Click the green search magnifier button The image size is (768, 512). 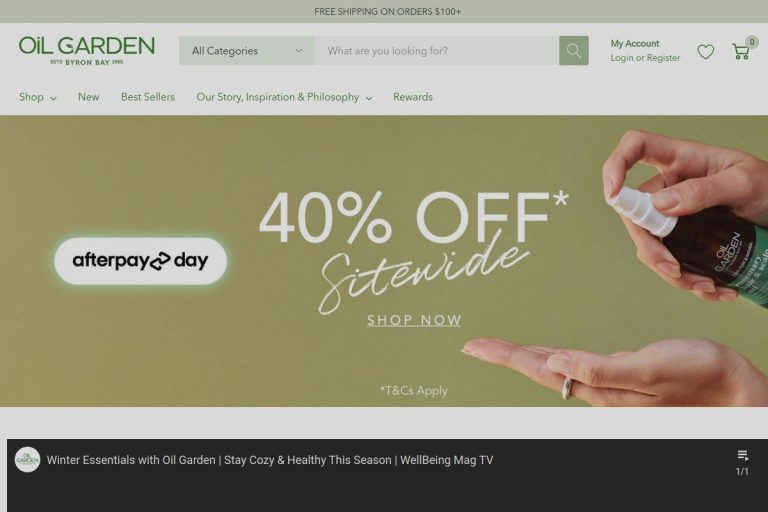click(x=574, y=50)
